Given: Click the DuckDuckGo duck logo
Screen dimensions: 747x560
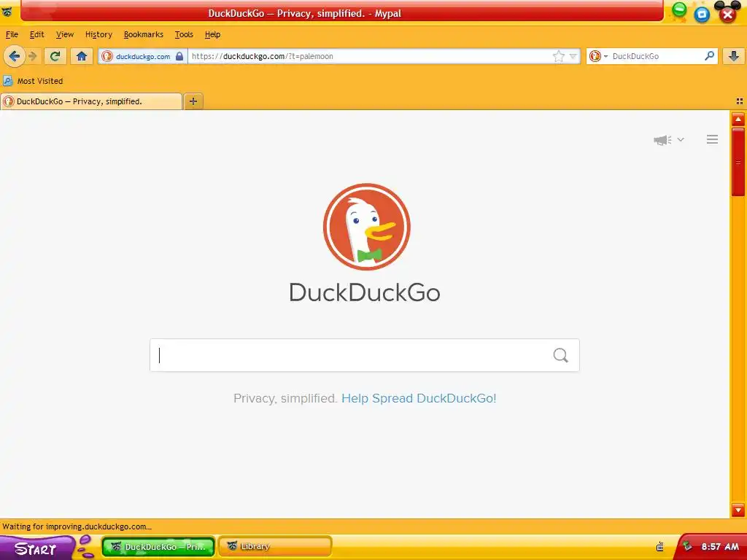Looking at the screenshot, I should (x=366, y=227).
